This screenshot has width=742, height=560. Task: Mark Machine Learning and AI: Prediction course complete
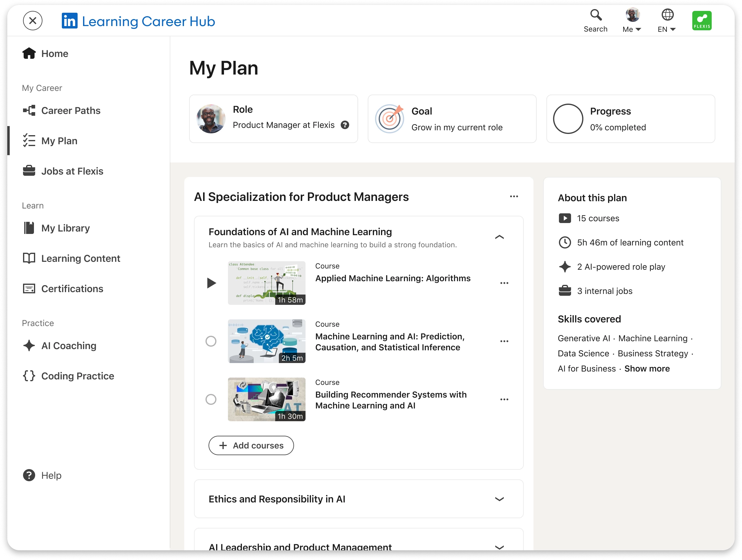click(211, 342)
